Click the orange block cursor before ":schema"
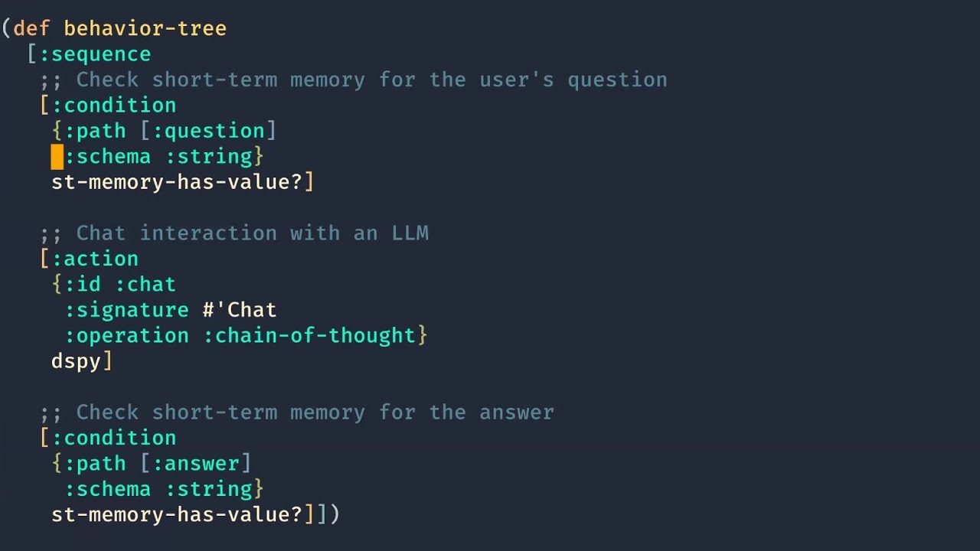 (x=57, y=157)
